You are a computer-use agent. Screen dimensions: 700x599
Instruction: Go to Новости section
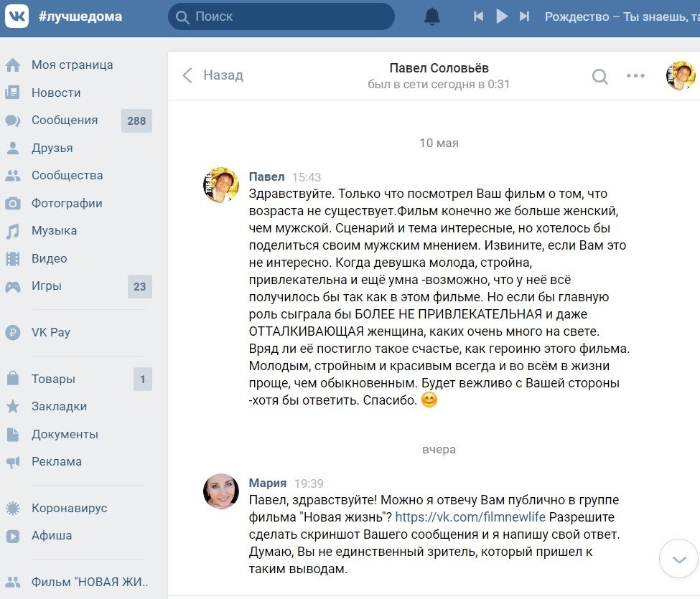tap(56, 93)
